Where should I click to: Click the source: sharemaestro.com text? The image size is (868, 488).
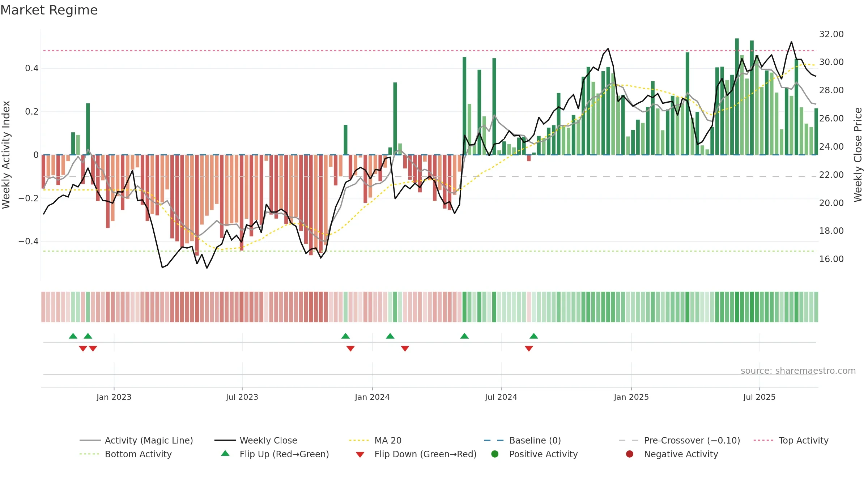click(798, 371)
